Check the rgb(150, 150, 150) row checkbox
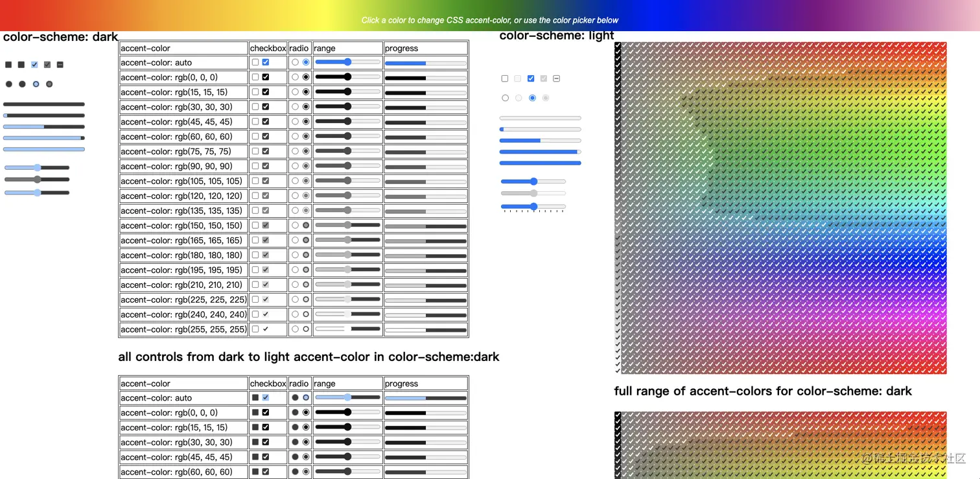980x479 pixels. [255, 225]
